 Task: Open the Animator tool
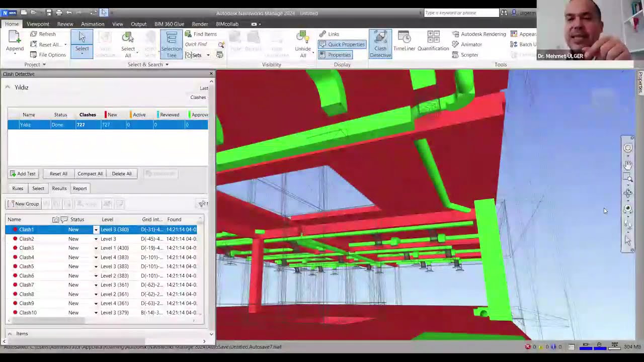pyautogui.click(x=467, y=44)
